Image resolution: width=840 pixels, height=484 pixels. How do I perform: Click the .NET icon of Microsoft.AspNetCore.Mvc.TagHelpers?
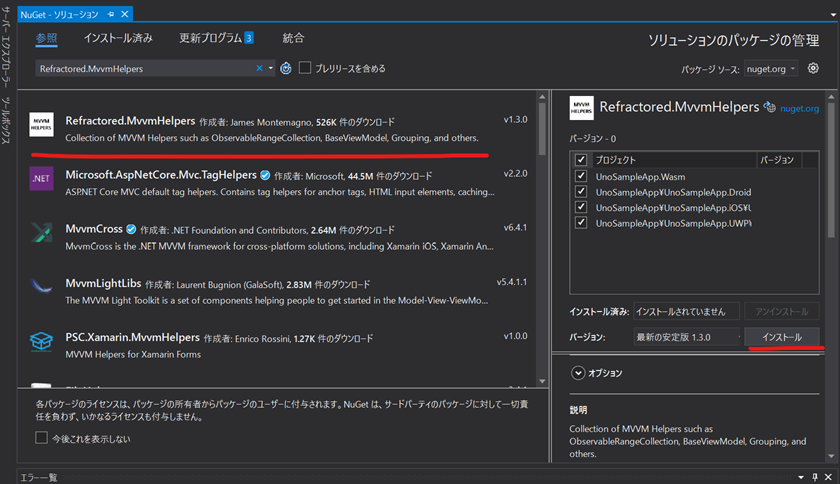tap(41, 178)
